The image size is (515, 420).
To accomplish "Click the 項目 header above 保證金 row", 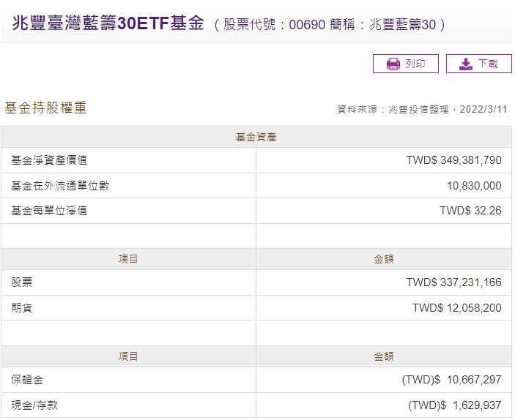I will pyautogui.click(x=128, y=356).
